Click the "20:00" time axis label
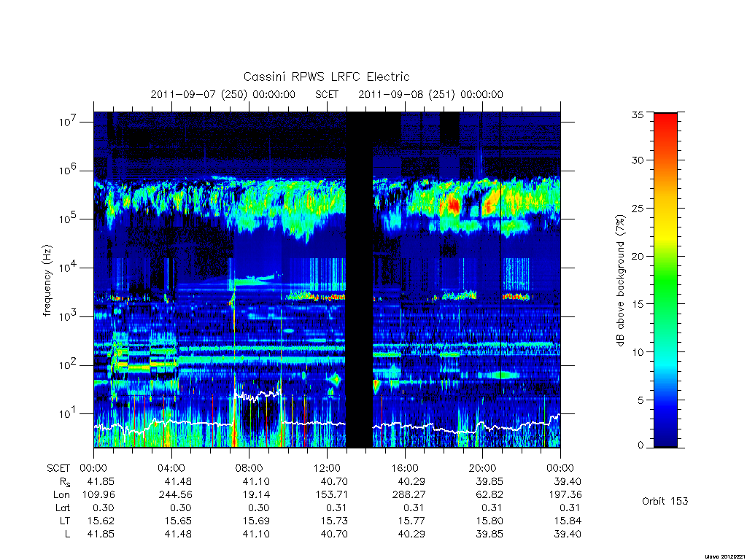 [x=482, y=468]
